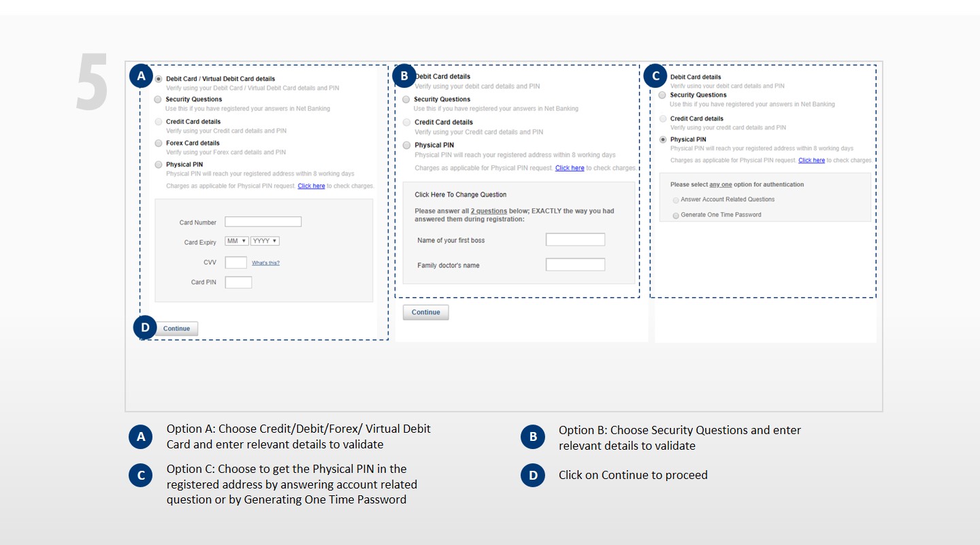Open the 'What's this?' CVV help link
This screenshot has width=980, height=545.
click(x=265, y=263)
